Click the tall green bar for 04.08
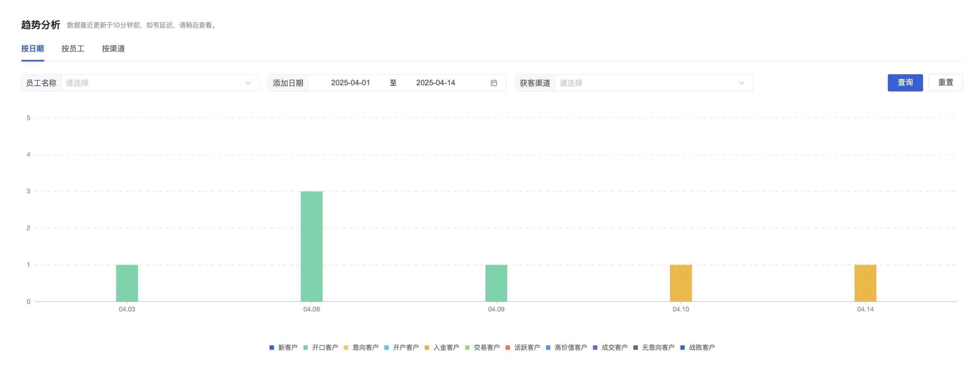The width and height of the screenshot is (980, 370). pyautogui.click(x=312, y=246)
